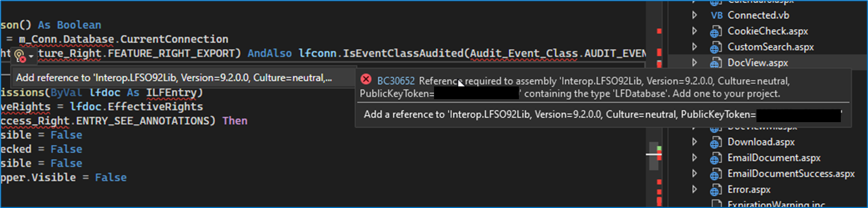This screenshot has width=868, height=208.
Task: Open EmailDocumentSuccess.aspx from the tree
Action: click(791, 173)
